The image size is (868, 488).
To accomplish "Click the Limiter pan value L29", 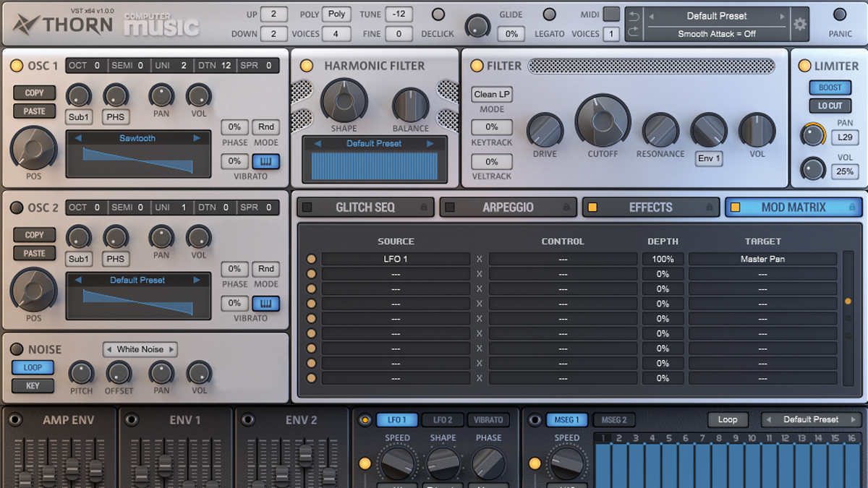I will click(845, 137).
